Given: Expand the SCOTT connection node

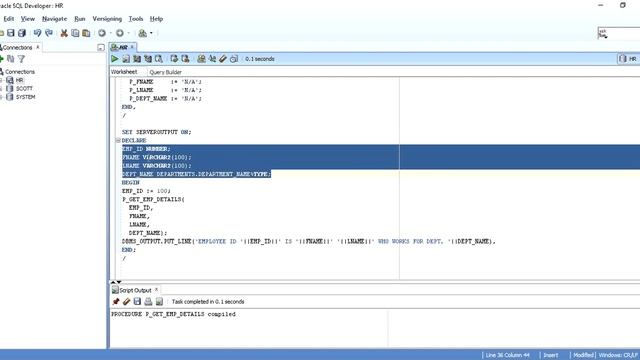Looking at the screenshot, I should pyautogui.click(x=1, y=89).
